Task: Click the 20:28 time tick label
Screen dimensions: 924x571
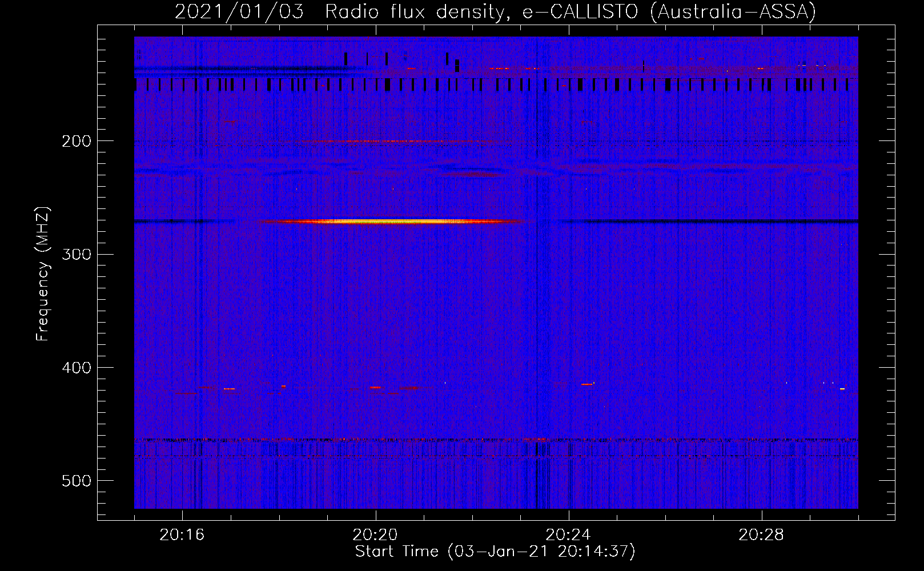Action: [761, 535]
